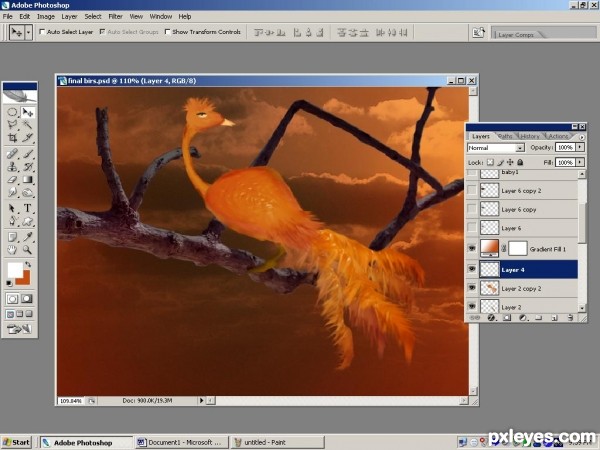Toggle lock image pixels brush icon

click(x=501, y=162)
